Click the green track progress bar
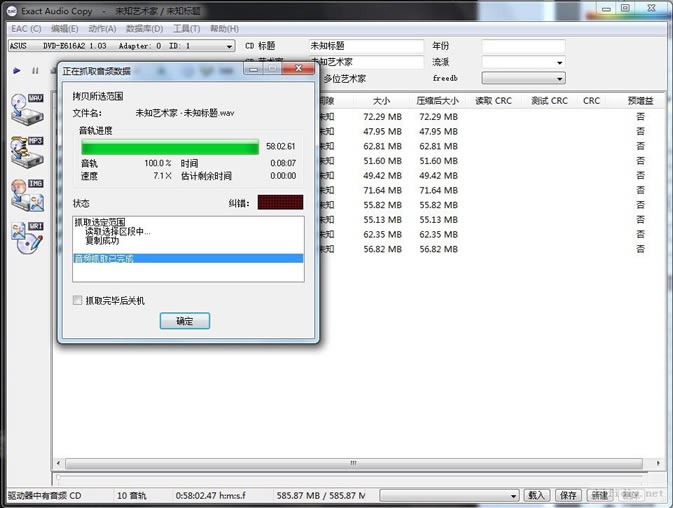 click(170, 147)
